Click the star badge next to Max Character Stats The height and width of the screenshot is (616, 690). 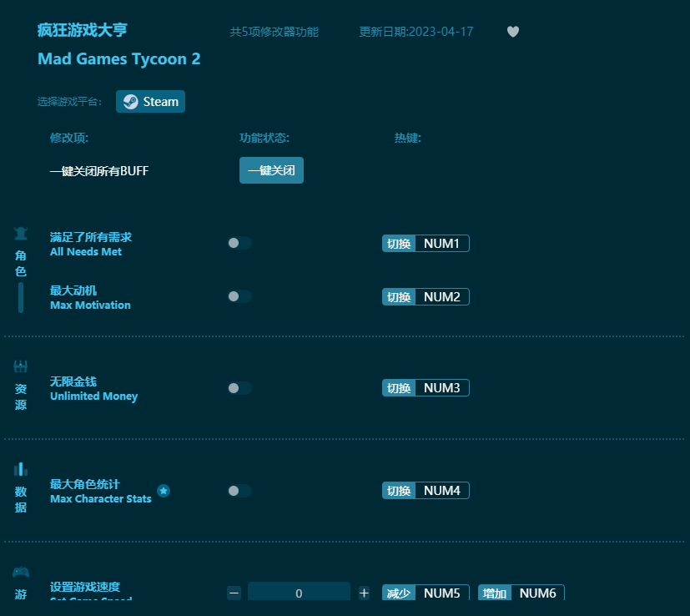(x=164, y=492)
